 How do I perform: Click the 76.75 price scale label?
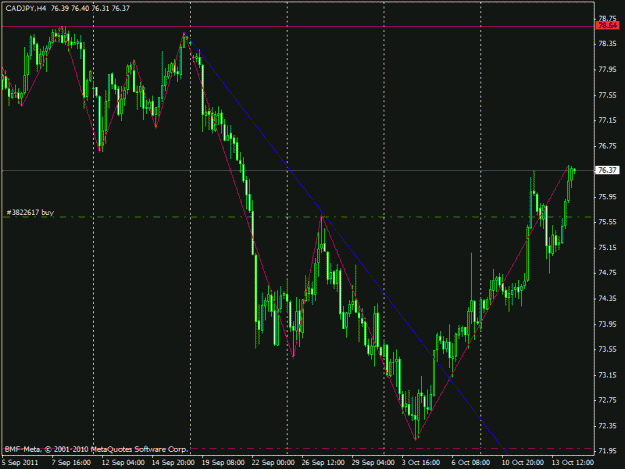tap(607, 146)
